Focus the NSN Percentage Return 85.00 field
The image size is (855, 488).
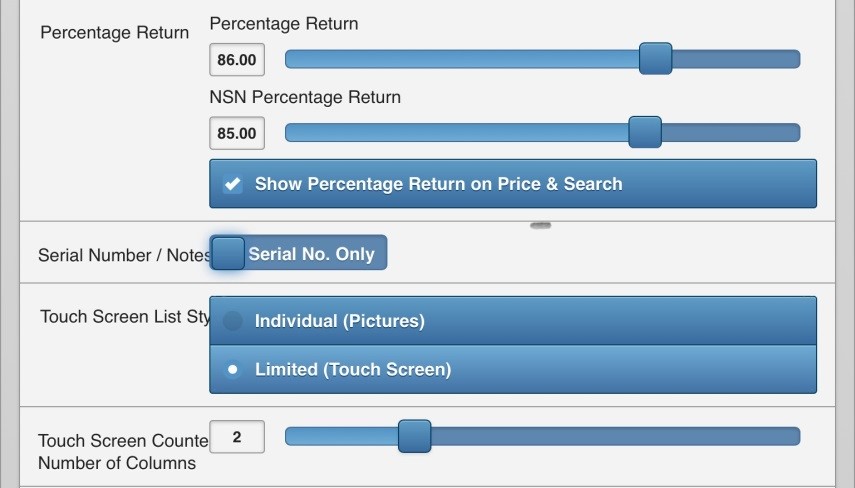pyautogui.click(x=237, y=133)
